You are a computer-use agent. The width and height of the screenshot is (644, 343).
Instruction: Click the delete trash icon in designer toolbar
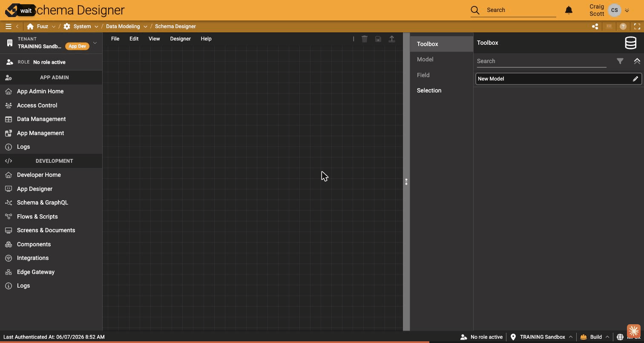pyautogui.click(x=365, y=39)
